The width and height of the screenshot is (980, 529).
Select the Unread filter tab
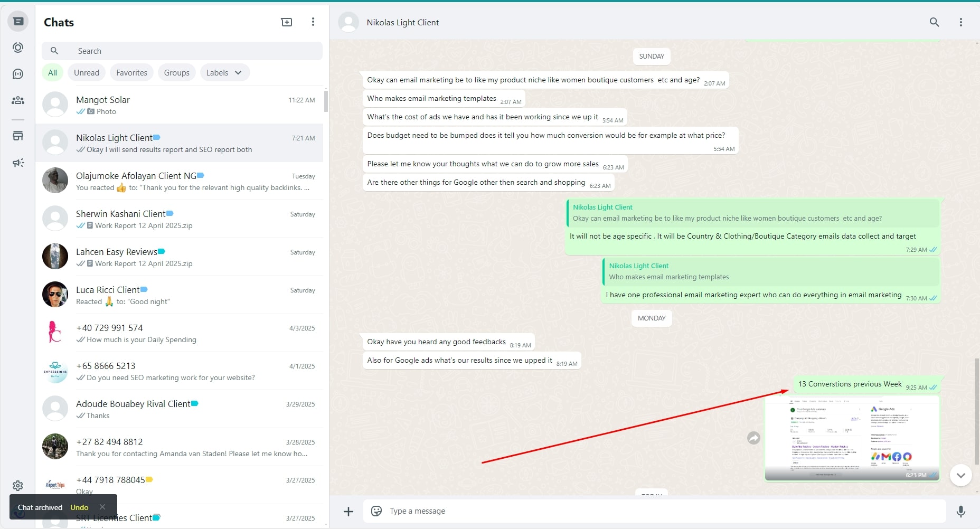[x=87, y=73]
